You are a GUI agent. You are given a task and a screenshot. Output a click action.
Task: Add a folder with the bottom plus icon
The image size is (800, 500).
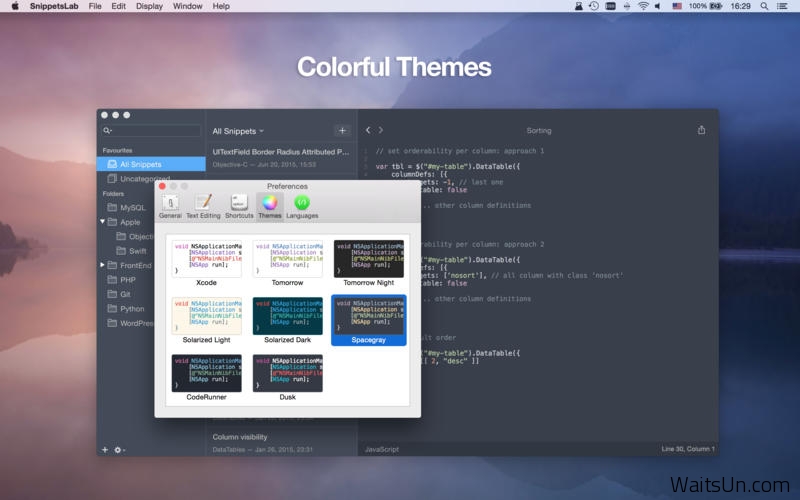105,449
